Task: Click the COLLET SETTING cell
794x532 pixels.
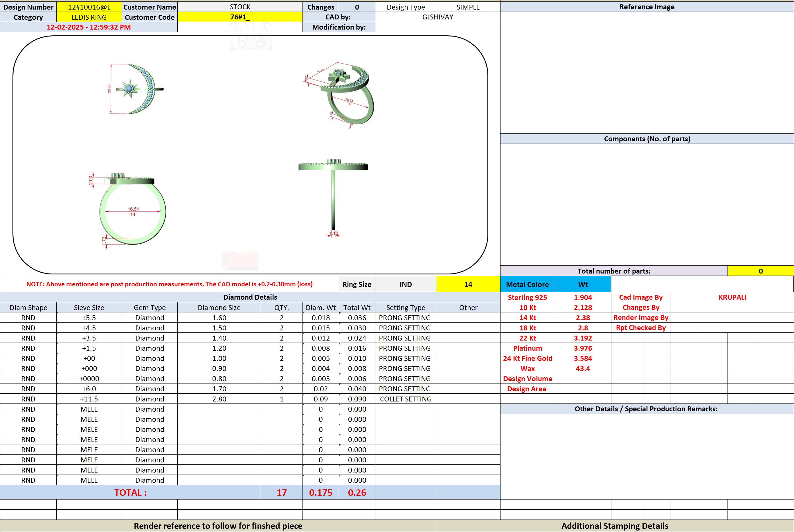Action: point(406,399)
